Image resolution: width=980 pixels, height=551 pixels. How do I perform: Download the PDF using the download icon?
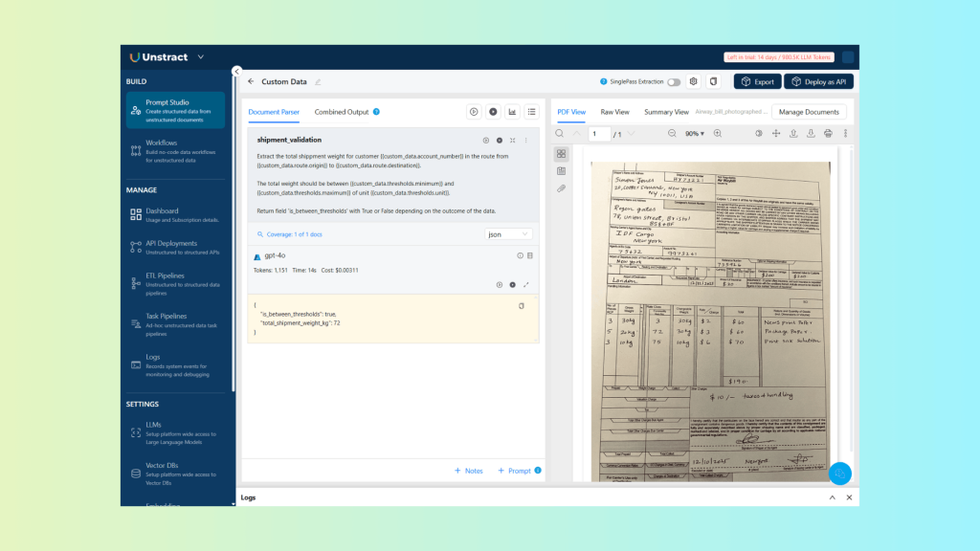[809, 133]
